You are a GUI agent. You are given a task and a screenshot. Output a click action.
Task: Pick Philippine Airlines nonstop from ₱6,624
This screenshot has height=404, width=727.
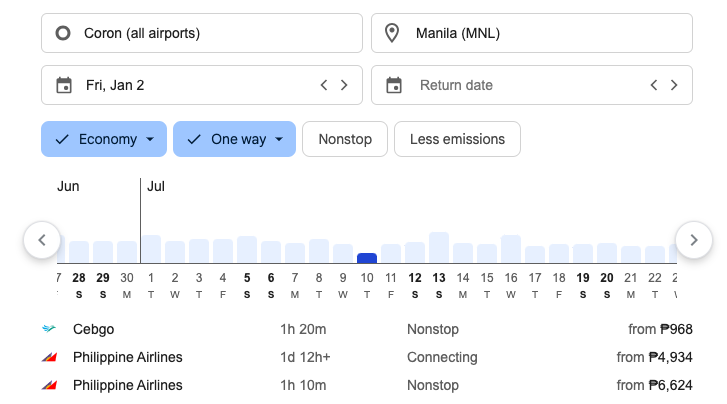[368, 385]
